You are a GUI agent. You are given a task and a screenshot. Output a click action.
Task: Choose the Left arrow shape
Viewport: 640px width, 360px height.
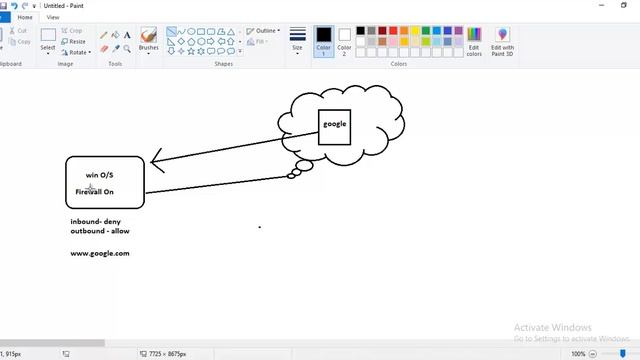[x=221, y=42]
